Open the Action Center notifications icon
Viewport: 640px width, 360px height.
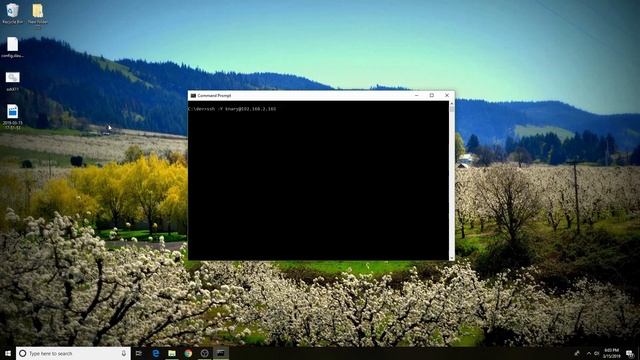[630, 353]
